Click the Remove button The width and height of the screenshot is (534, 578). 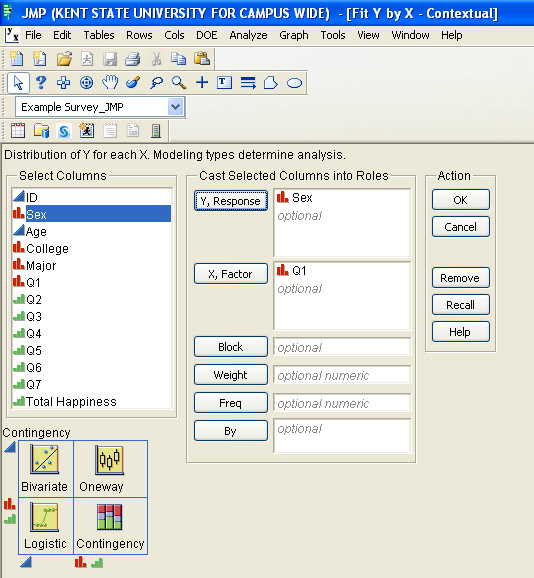[461, 278]
